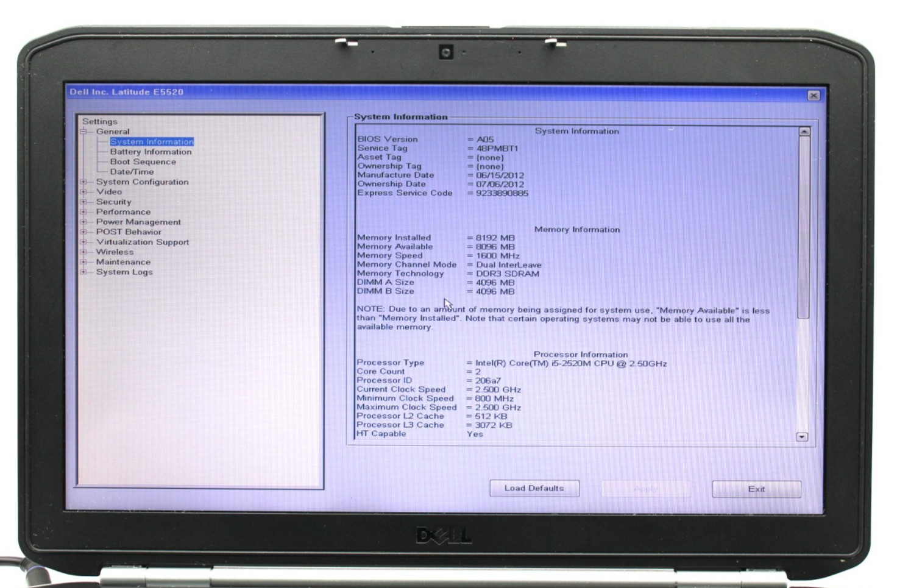Viewport: 897px width, 588px height.
Task: Click the Processor Type i5-2520M value
Action: (x=571, y=363)
